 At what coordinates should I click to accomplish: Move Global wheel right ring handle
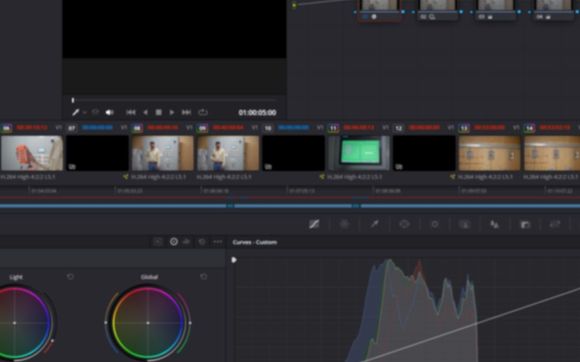point(190,323)
